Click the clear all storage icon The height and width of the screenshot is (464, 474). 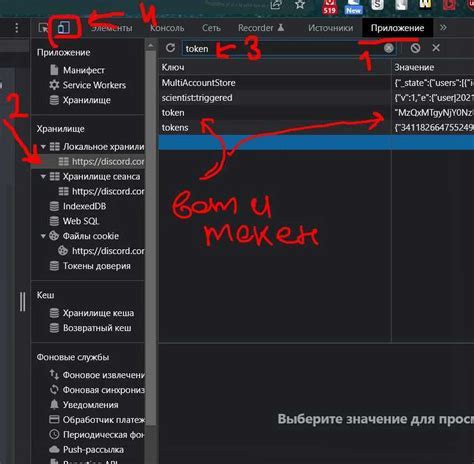415,48
